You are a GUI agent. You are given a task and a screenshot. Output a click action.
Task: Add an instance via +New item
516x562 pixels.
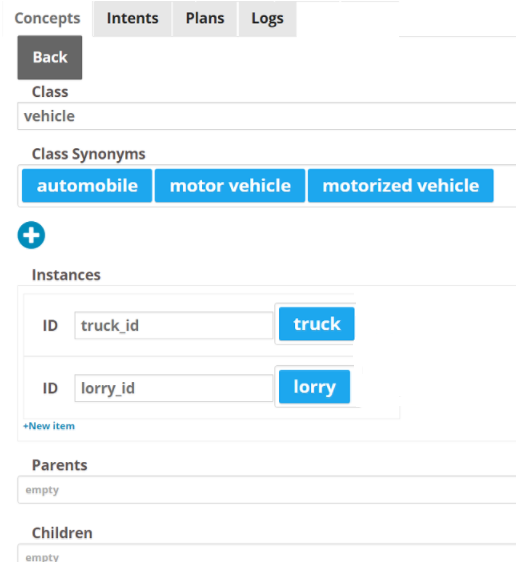click(49, 426)
